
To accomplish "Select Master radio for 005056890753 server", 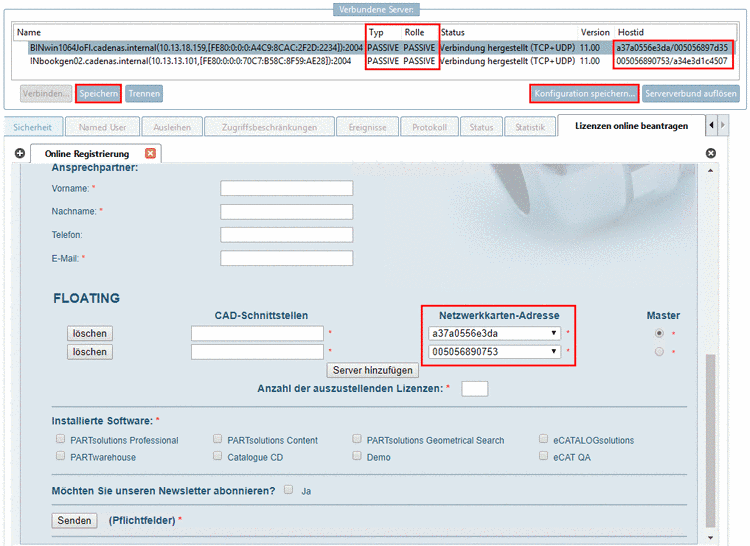I will pos(659,352).
